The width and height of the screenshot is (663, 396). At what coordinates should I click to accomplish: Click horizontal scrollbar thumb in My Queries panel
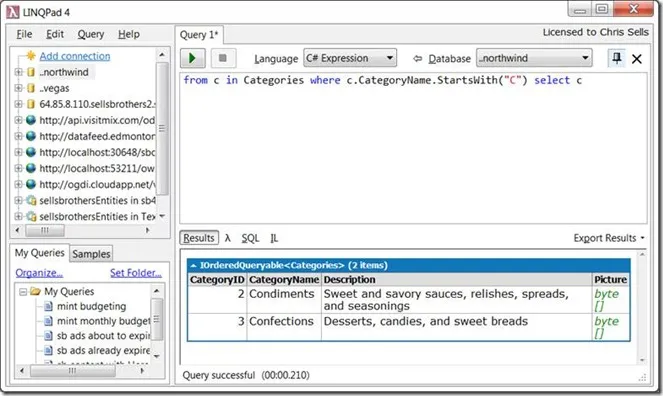pos(72,371)
